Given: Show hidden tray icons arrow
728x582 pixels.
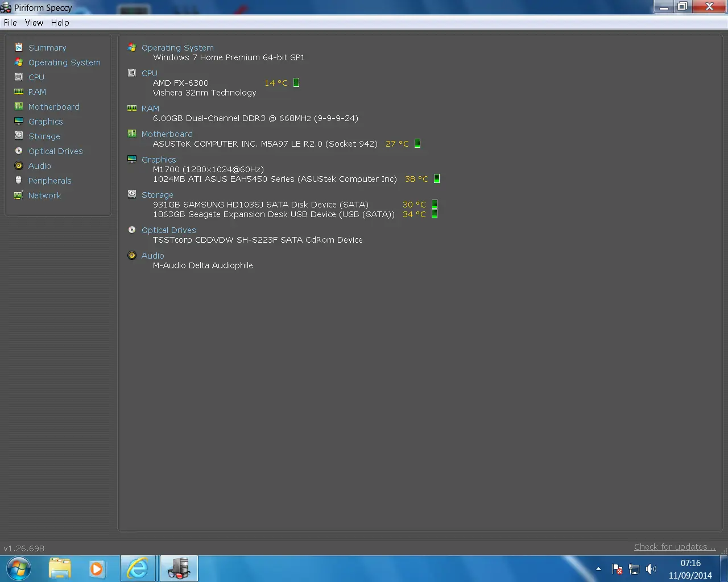Looking at the screenshot, I should pos(598,569).
